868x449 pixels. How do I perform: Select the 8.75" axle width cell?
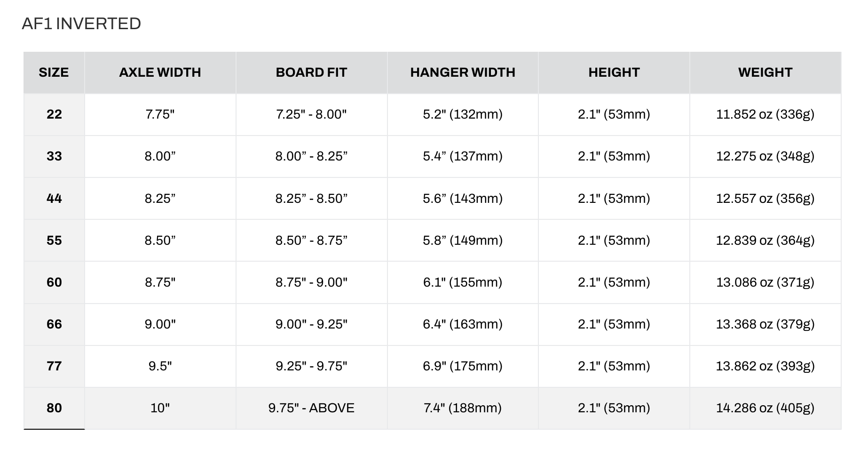[x=160, y=282]
